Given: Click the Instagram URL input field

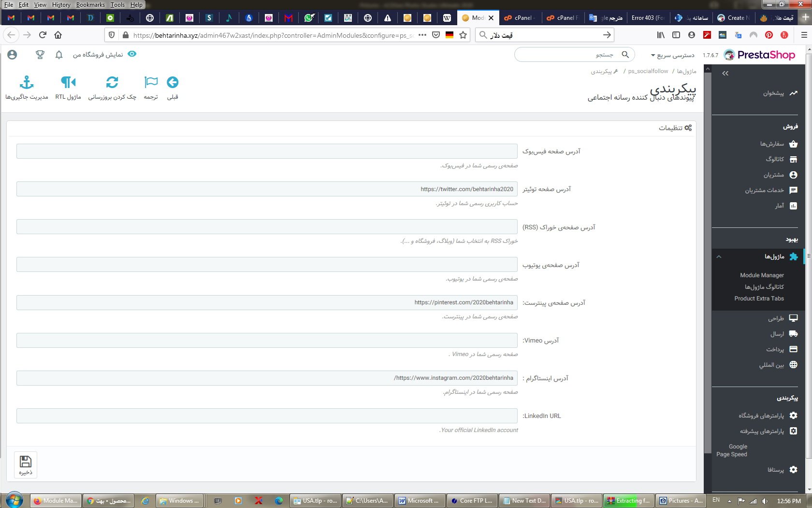Looking at the screenshot, I should (267, 378).
